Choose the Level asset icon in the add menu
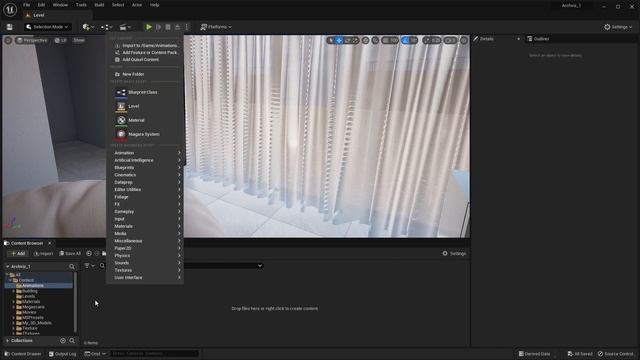640x360 pixels. tap(121, 106)
